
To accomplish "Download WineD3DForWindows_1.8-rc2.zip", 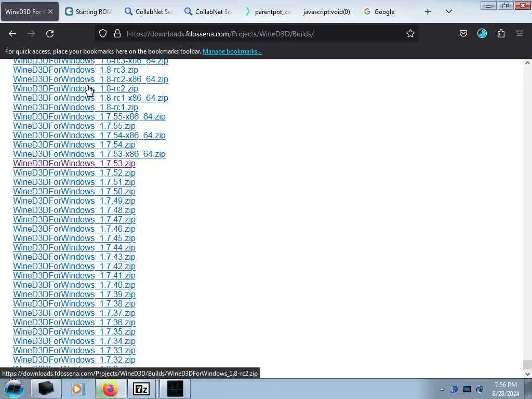I will (76, 88).
